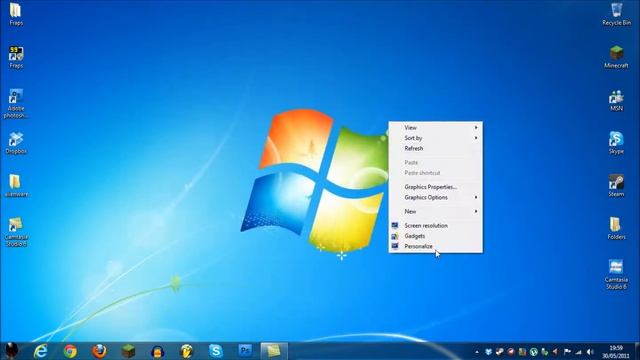The image size is (640, 360).
Task: Switch to Photoshop on the taskbar
Action: (x=245, y=351)
